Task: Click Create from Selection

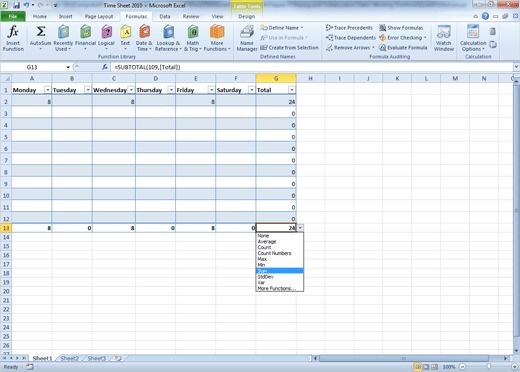Action: [x=289, y=48]
